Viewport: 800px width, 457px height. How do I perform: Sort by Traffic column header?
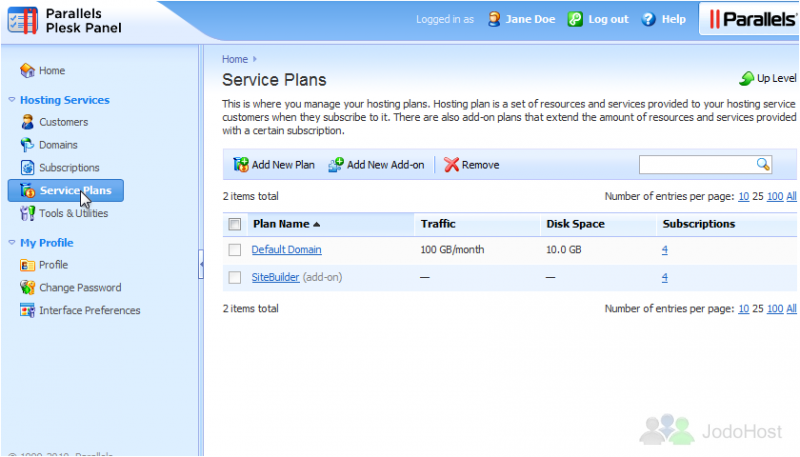coord(438,224)
